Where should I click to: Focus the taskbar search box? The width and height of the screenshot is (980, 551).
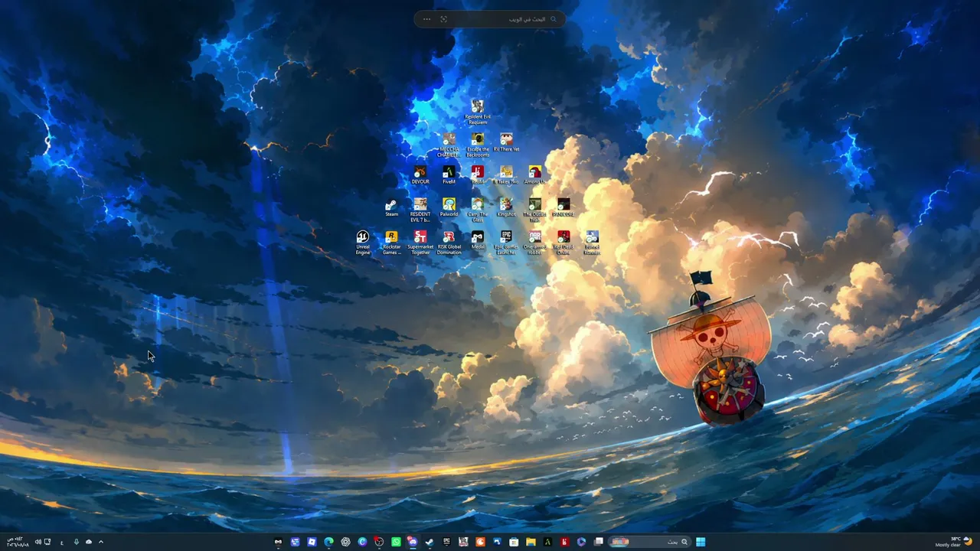pyautogui.click(x=649, y=542)
